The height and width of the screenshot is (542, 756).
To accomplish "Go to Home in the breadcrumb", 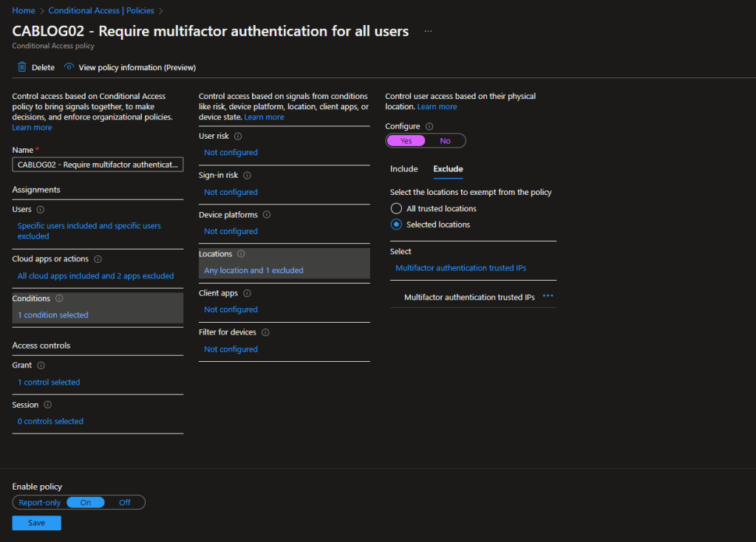I will pyautogui.click(x=24, y=10).
